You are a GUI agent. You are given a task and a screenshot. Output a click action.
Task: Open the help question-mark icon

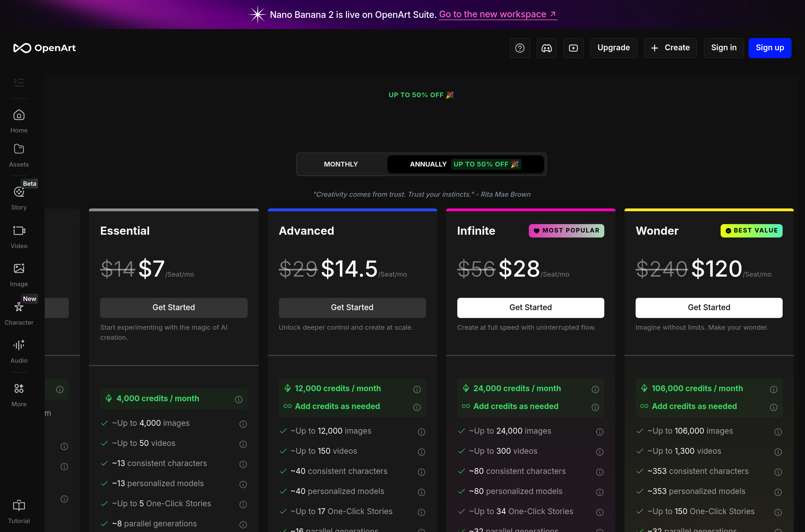(520, 48)
